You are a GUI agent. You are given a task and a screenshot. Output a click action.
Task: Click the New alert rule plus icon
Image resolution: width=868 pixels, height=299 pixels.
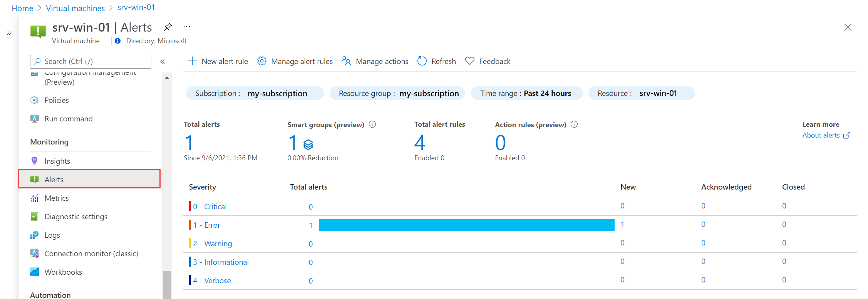tap(192, 61)
